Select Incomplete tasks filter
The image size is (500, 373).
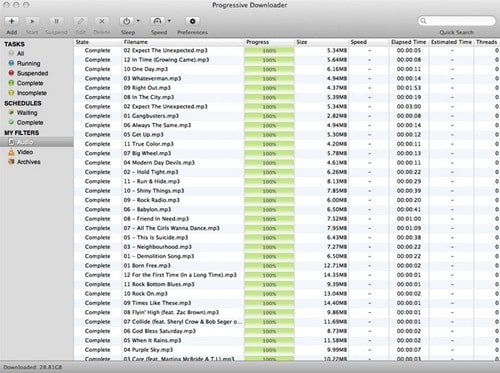pos(32,93)
